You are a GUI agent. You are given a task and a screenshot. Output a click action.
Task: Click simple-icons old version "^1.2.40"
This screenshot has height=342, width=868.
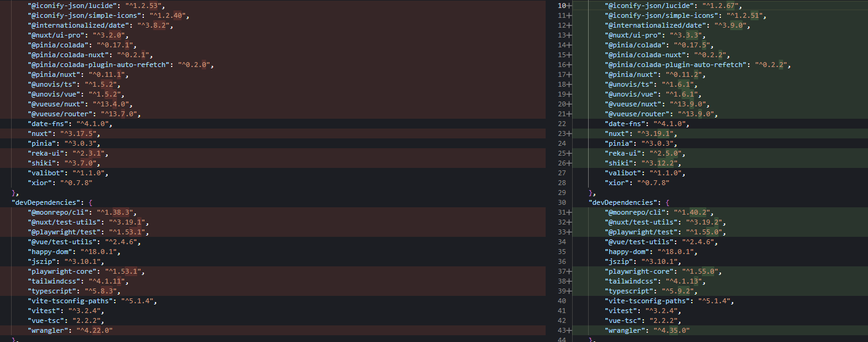click(x=169, y=15)
